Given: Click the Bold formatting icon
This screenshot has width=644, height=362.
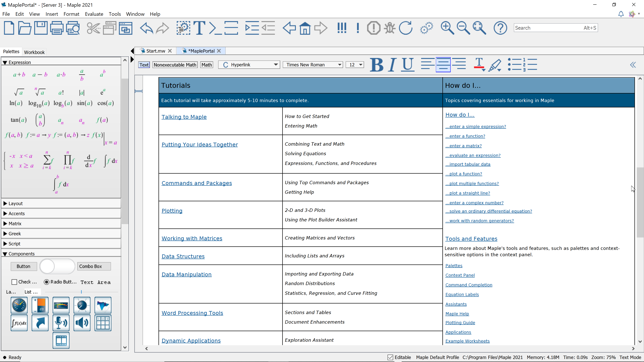Looking at the screenshot, I should coord(377,65).
